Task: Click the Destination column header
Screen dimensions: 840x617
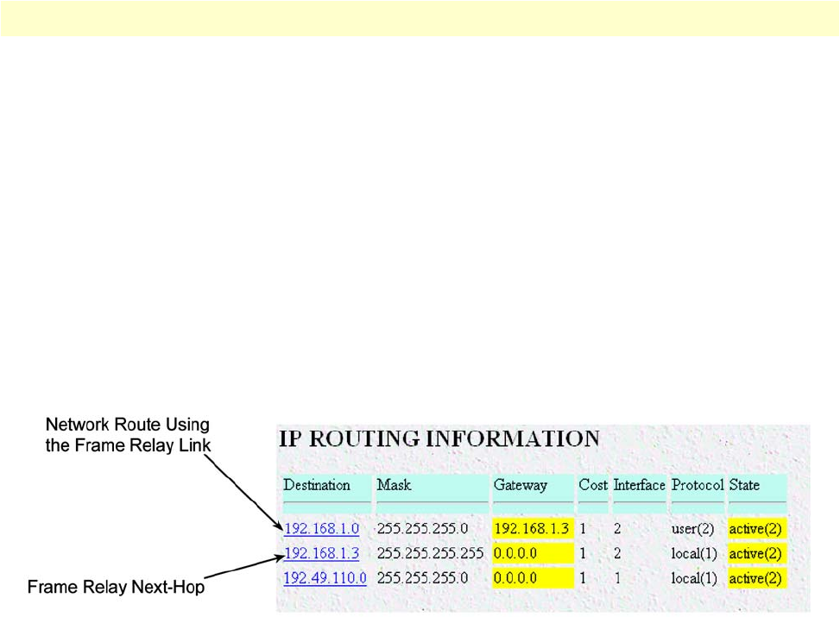Action: (317, 485)
